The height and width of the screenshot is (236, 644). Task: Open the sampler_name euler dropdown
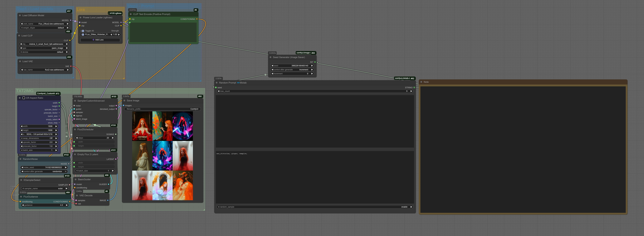click(x=44, y=188)
